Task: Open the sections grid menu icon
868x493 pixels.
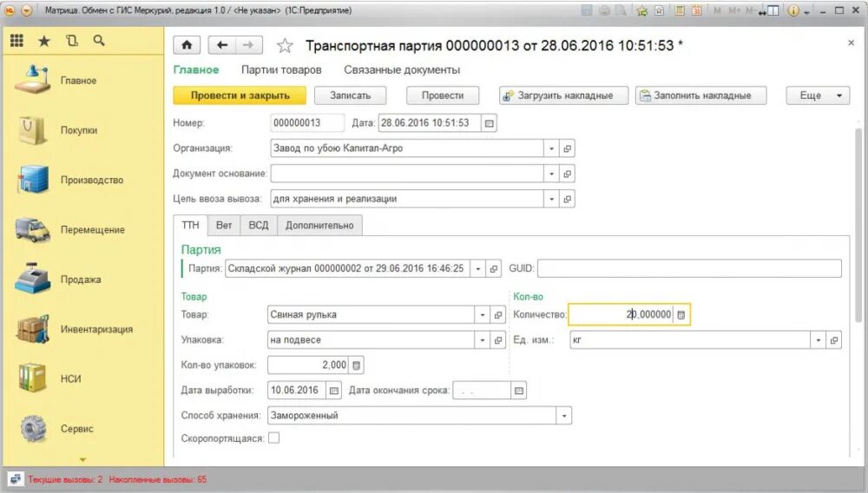Action: pyautogui.click(x=17, y=41)
